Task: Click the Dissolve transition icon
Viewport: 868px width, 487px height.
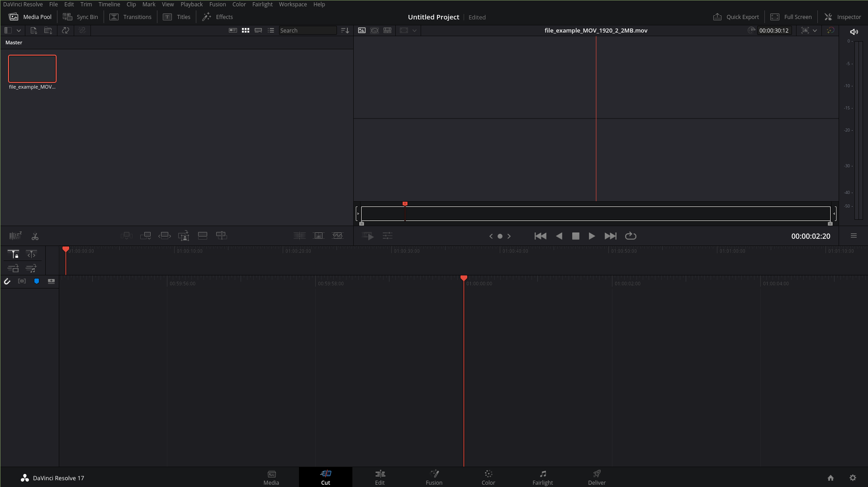Action: point(319,236)
